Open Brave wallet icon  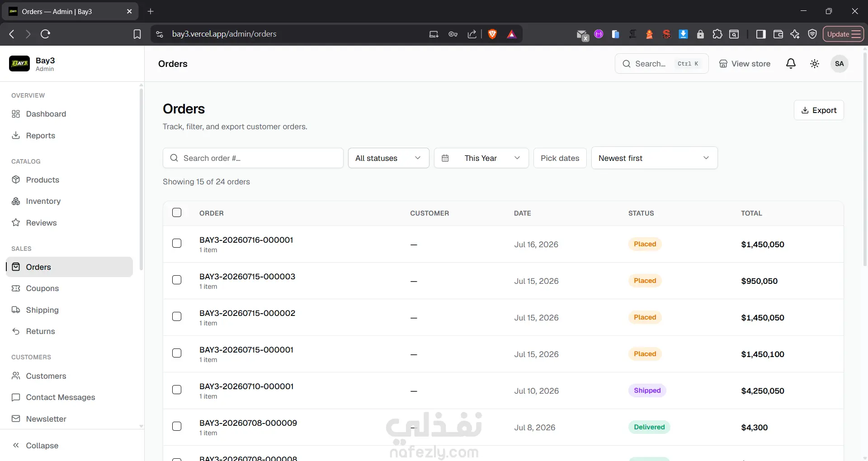point(778,34)
